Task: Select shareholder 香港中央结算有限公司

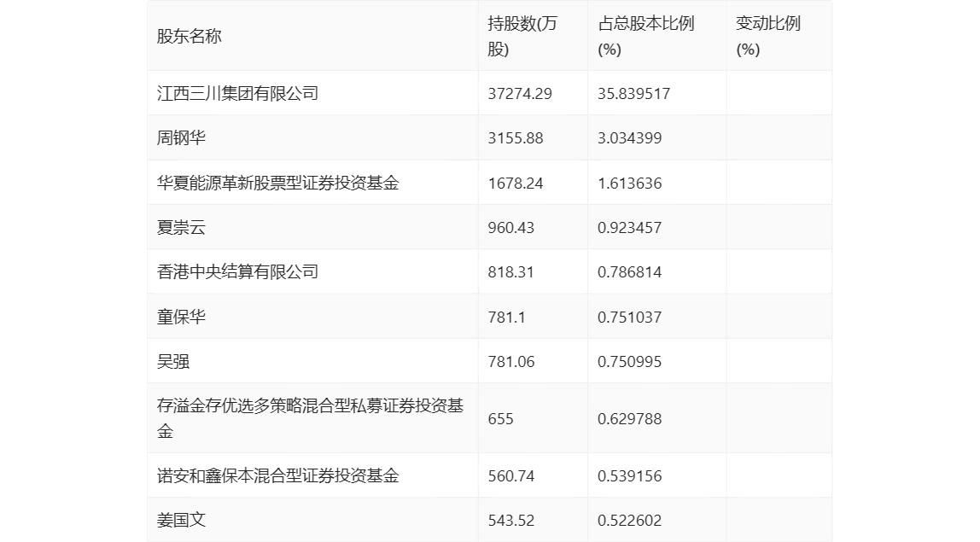Action: tap(237, 272)
